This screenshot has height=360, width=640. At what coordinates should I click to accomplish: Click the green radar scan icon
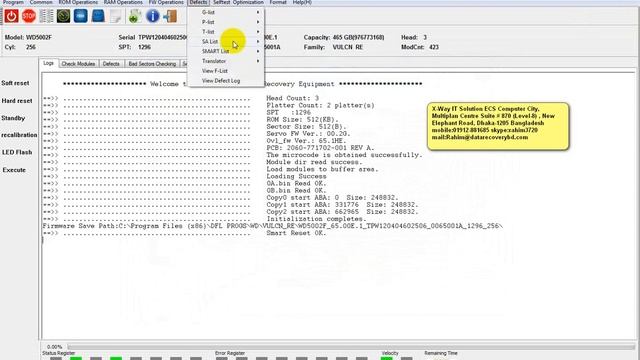pyautogui.click(x=63, y=16)
